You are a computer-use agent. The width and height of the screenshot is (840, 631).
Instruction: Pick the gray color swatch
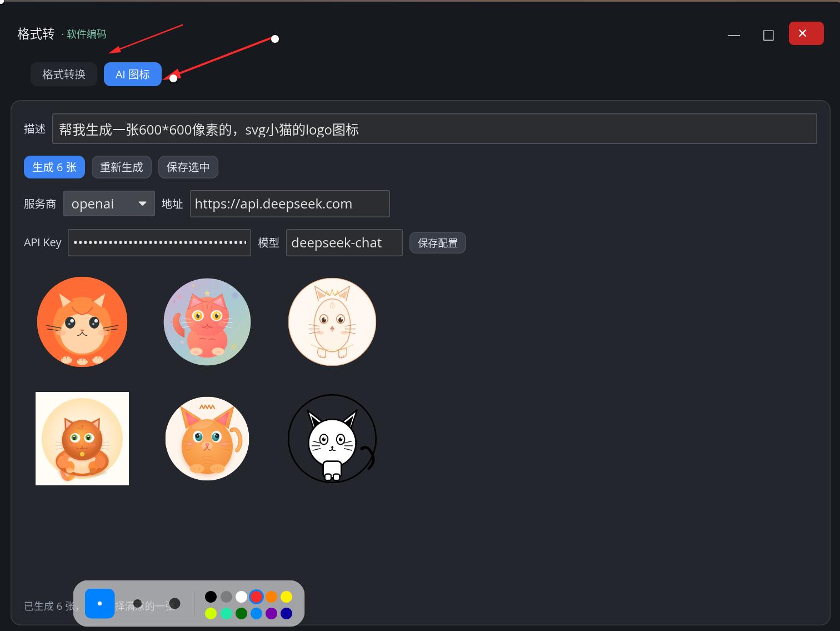(x=226, y=597)
